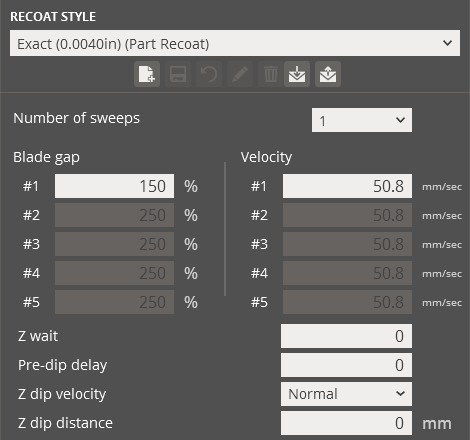This screenshot has height=440, width=470.
Task: Open the Z dip velocity dropdown
Action: coord(346,394)
